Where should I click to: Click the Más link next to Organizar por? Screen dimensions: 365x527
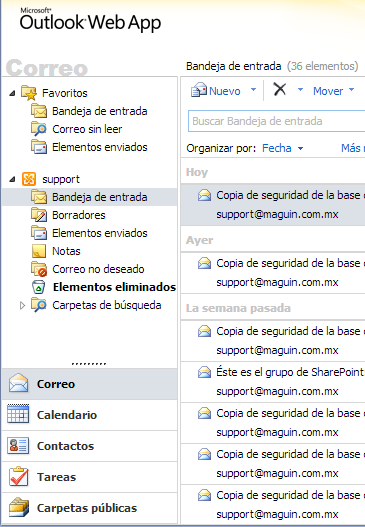[x=353, y=148]
